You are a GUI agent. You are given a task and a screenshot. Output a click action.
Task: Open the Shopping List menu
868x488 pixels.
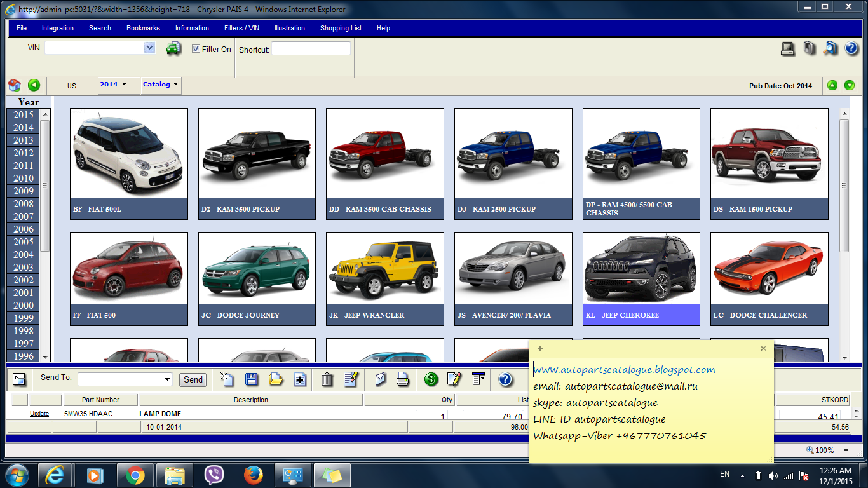click(341, 28)
